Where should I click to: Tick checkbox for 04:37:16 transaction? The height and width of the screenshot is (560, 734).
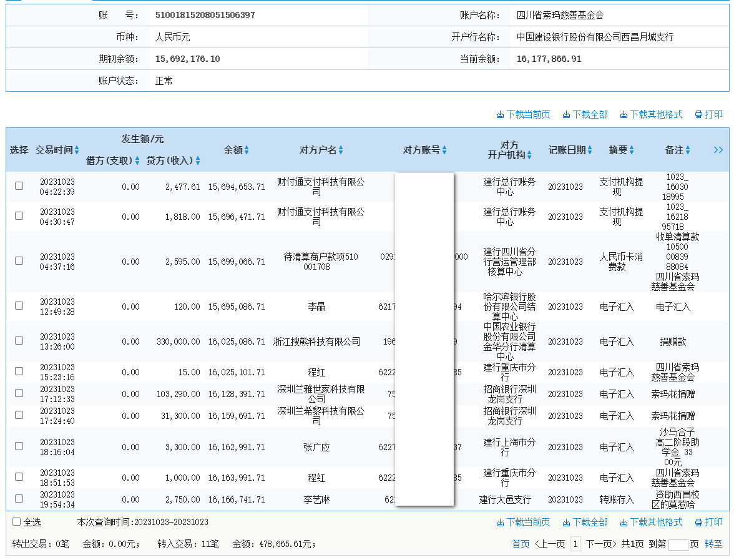point(19,261)
